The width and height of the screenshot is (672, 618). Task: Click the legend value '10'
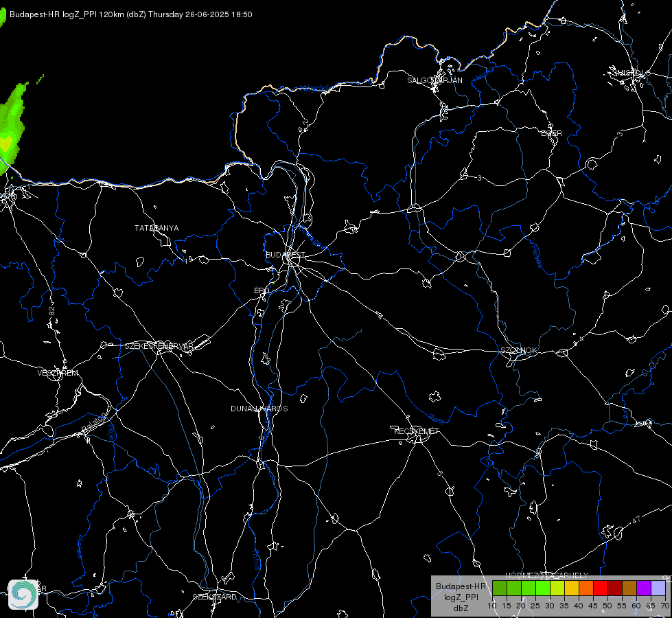492,606
